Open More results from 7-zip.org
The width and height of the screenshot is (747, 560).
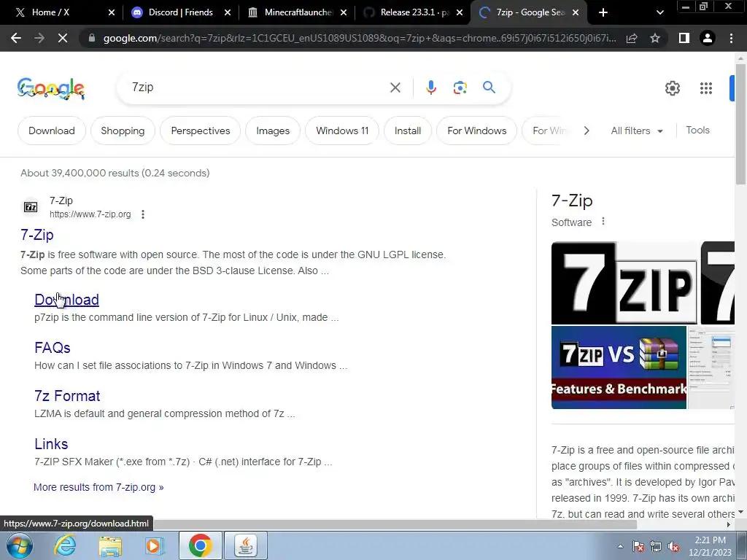coord(98,487)
